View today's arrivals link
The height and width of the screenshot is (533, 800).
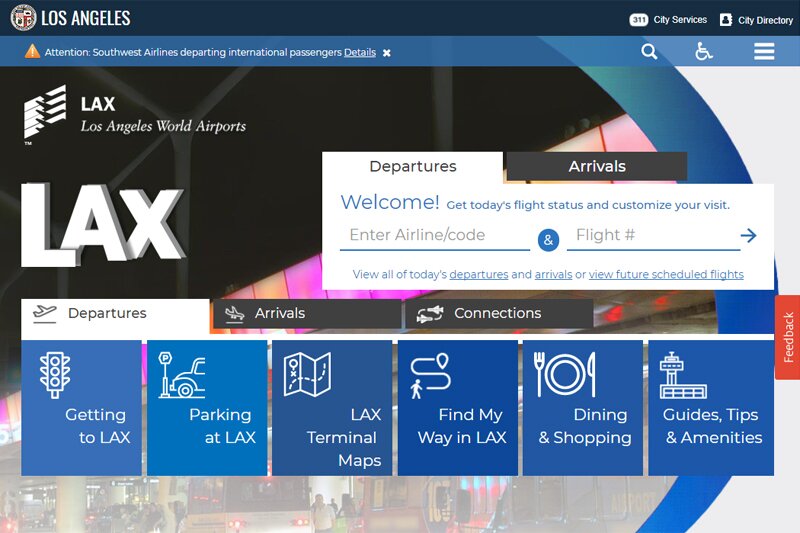(x=553, y=274)
